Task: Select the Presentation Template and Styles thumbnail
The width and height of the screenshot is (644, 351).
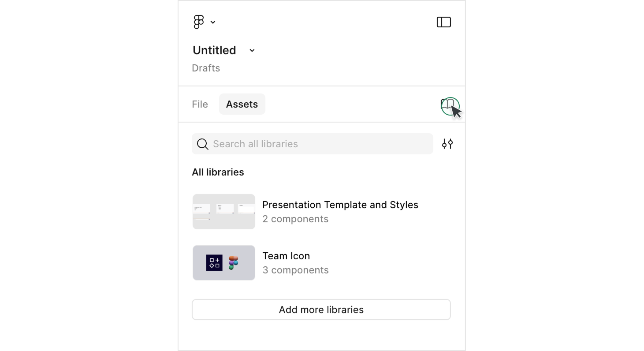Action: tap(223, 211)
